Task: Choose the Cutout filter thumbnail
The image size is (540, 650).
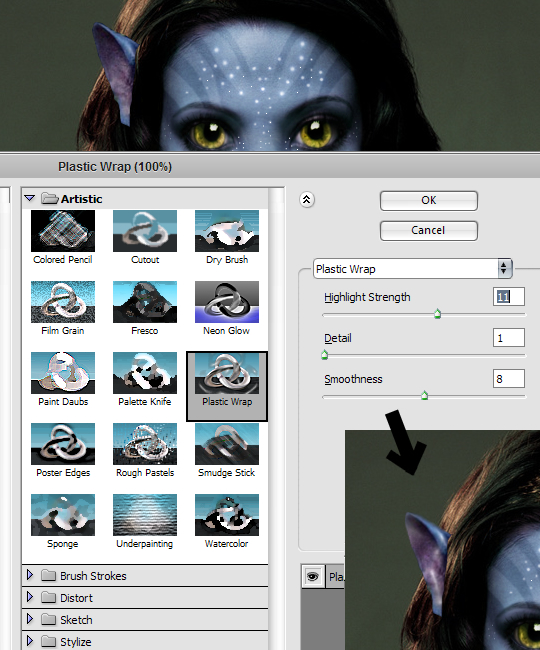Action: pos(145,231)
